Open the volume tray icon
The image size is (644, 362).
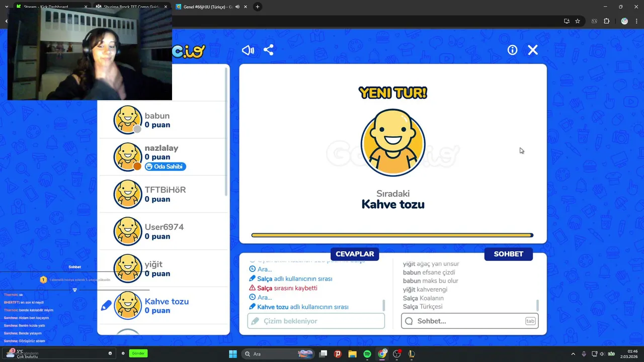pos(603,354)
